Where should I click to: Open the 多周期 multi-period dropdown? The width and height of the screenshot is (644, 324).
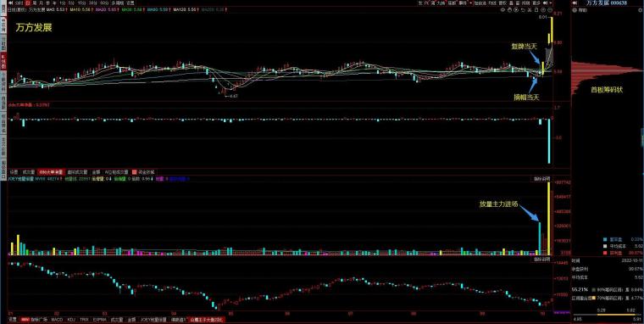click(117, 3)
